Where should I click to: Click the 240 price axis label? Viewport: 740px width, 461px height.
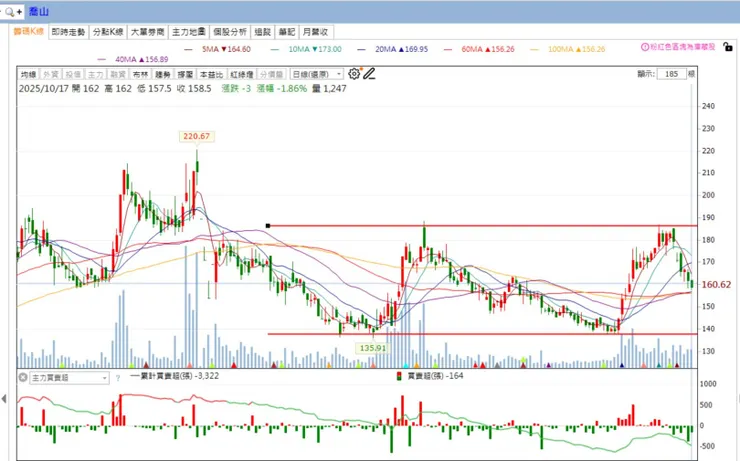tap(708, 106)
